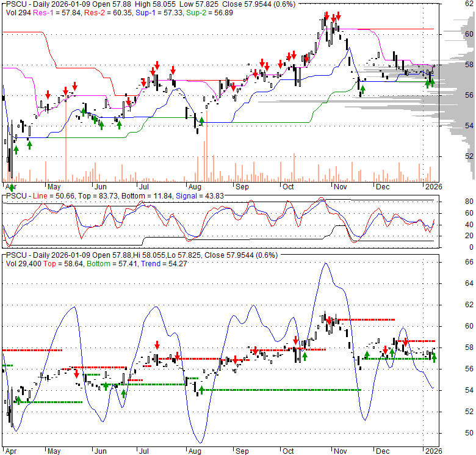The width and height of the screenshot is (476, 455).
Task: Click the 52 price label on top chart axis
Action: click(x=469, y=156)
